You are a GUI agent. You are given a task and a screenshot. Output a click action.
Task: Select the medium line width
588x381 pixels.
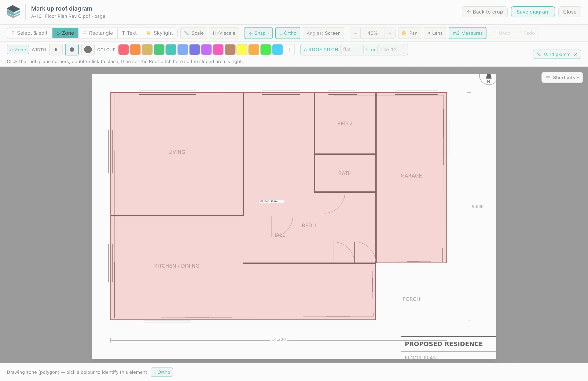click(x=72, y=50)
